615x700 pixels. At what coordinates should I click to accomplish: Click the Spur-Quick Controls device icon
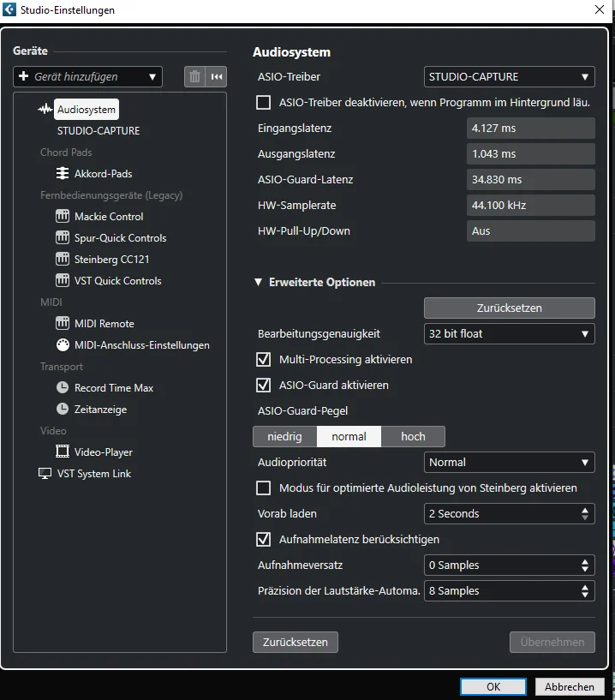click(x=63, y=237)
